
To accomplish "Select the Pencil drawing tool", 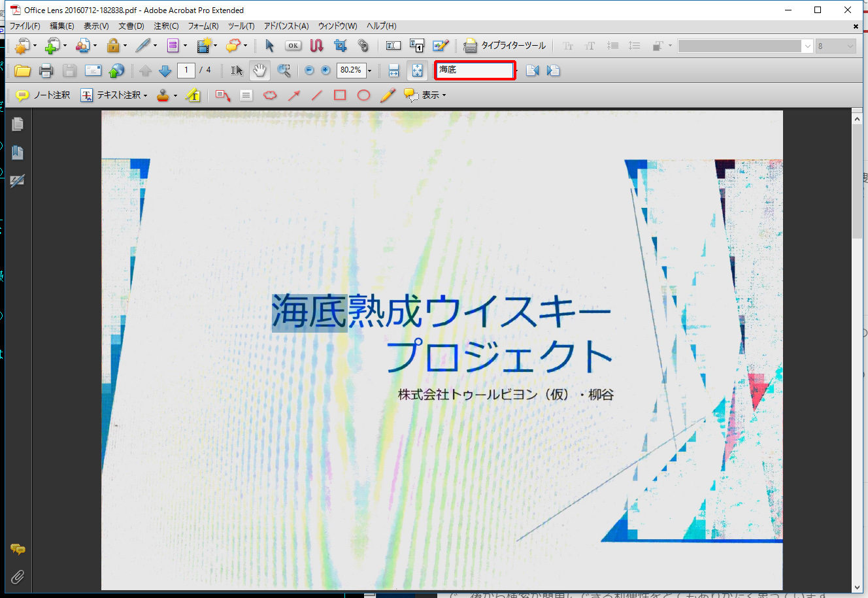I will pos(388,95).
